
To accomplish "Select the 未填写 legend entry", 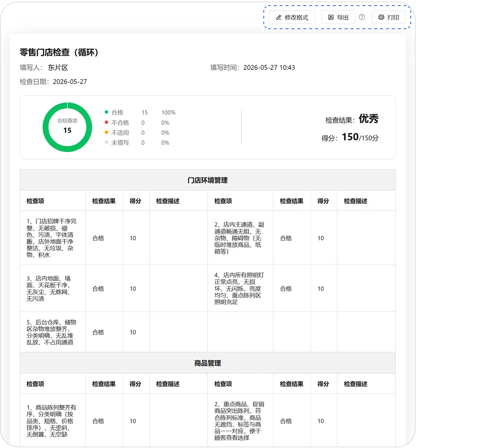I will point(120,143).
